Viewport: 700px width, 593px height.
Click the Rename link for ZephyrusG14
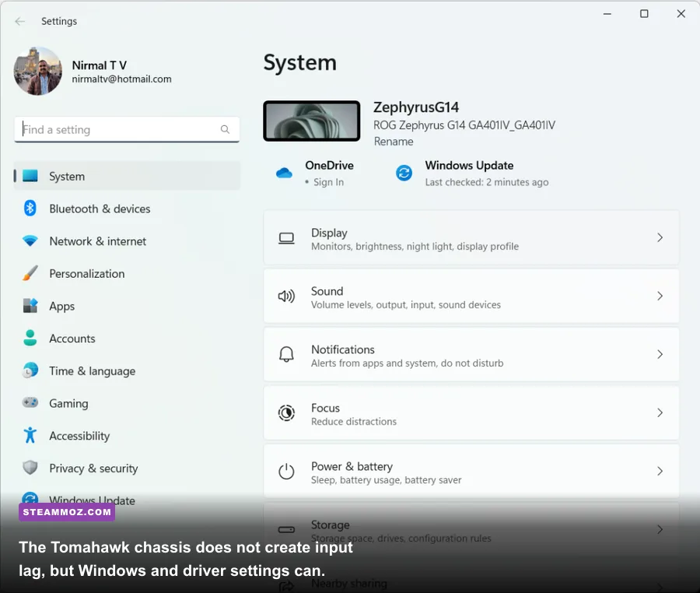(394, 142)
